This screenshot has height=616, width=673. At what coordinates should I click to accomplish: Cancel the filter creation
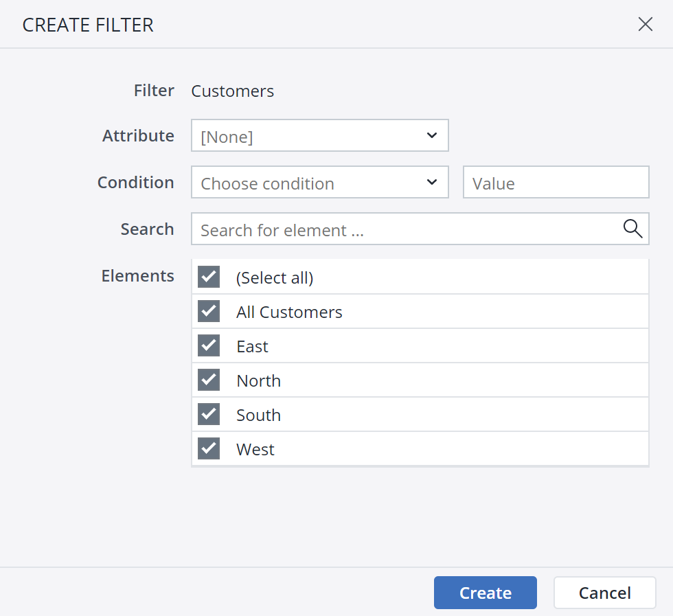pyautogui.click(x=604, y=592)
